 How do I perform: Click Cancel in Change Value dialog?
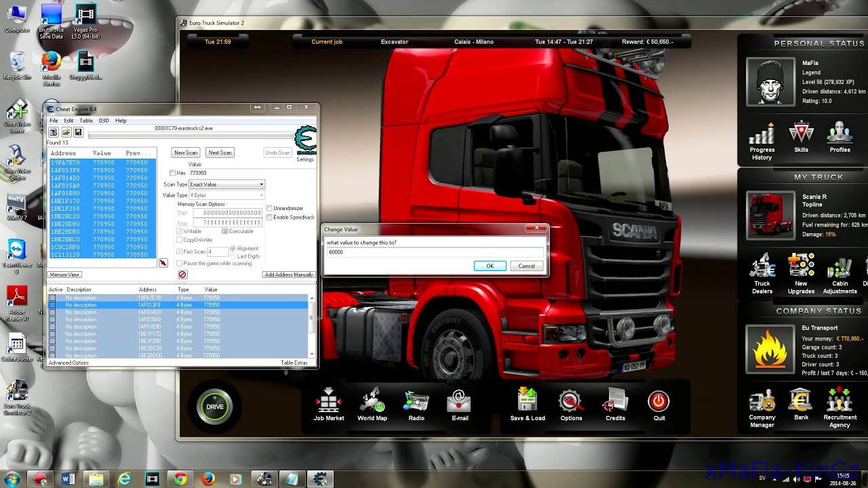pos(526,266)
